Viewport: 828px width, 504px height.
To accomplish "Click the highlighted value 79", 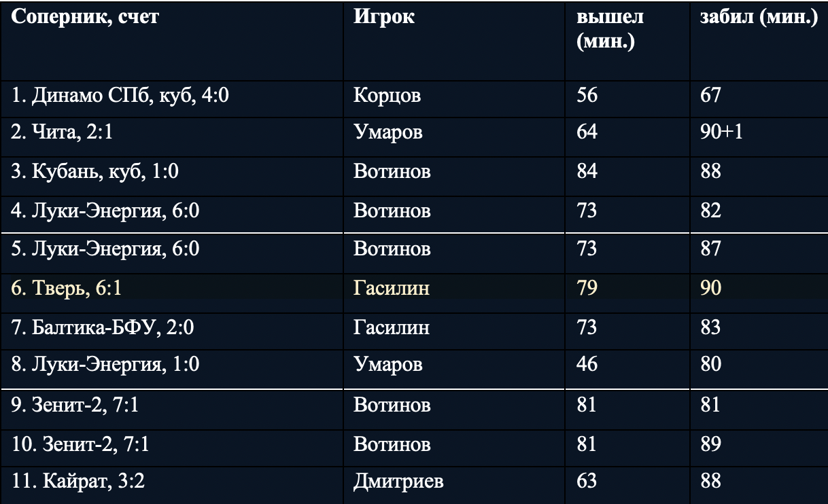I will tap(587, 289).
